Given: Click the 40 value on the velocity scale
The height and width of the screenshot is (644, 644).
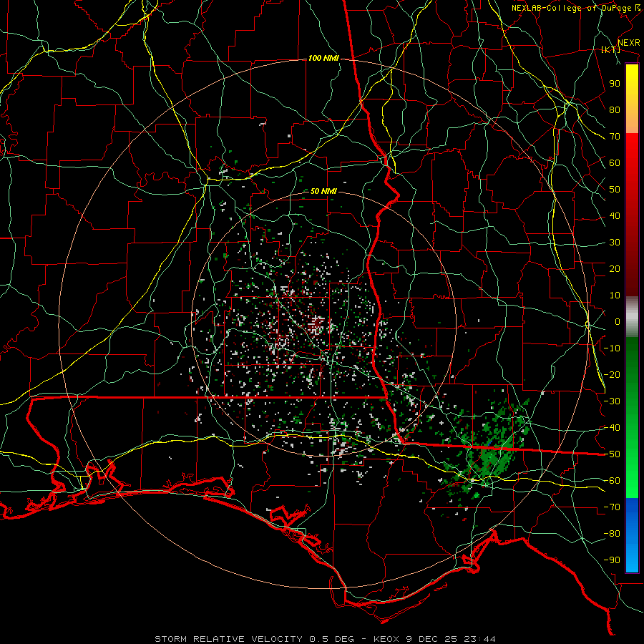Looking at the screenshot, I should [x=615, y=215].
